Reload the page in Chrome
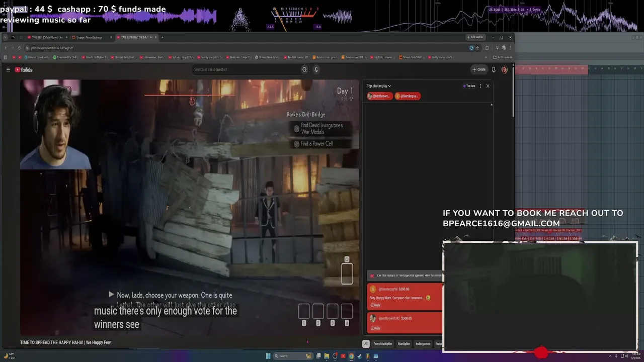644x362 pixels. click(x=19, y=48)
